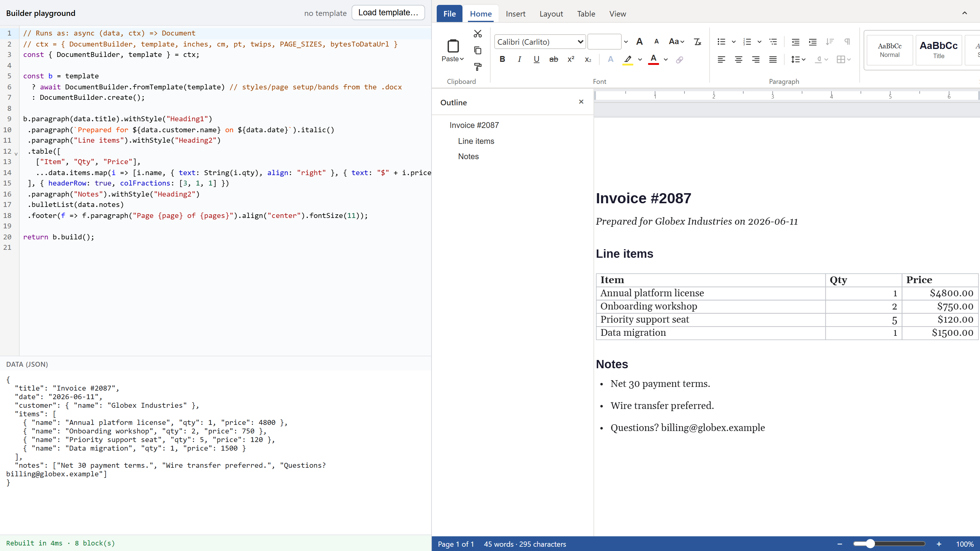The image size is (980, 551).
Task: Jump to Invoice #2087 in Outline
Action: click(474, 125)
